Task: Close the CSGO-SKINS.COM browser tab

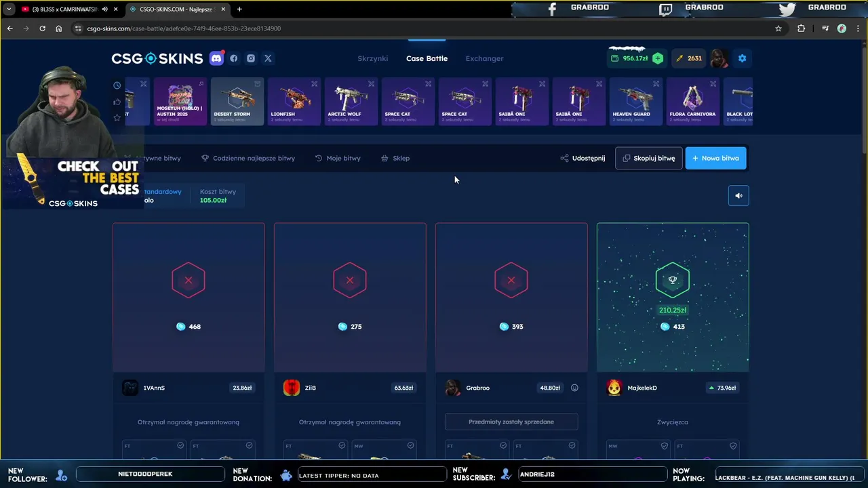Action: (223, 9)
